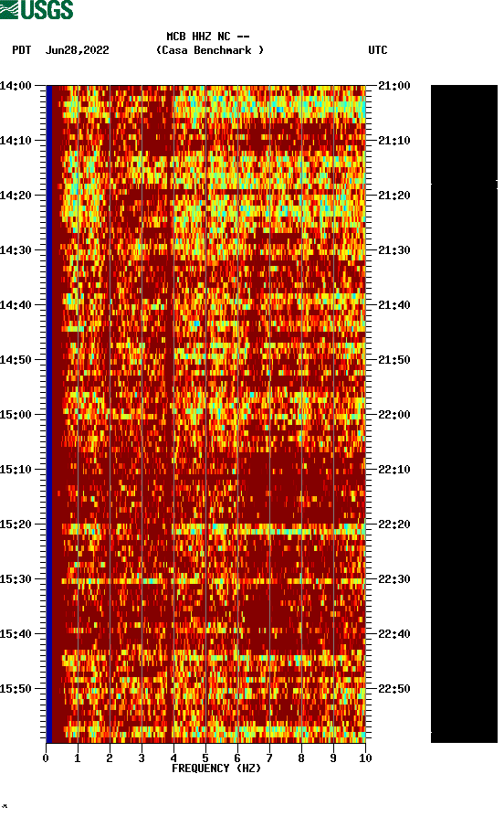Click the '21:50' UTC time label
Viewport: 504px width, 816px height.
click(394, 360)
